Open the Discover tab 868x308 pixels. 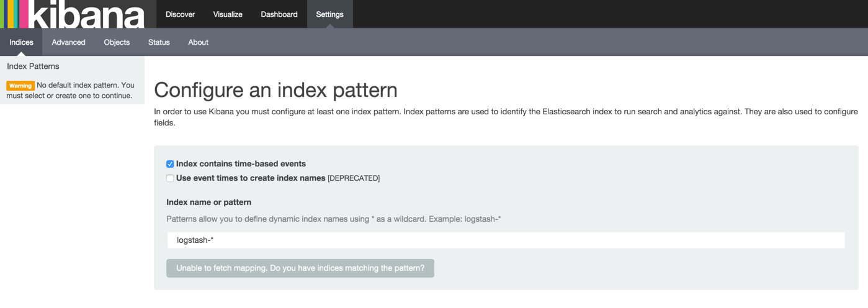[180, 14]
